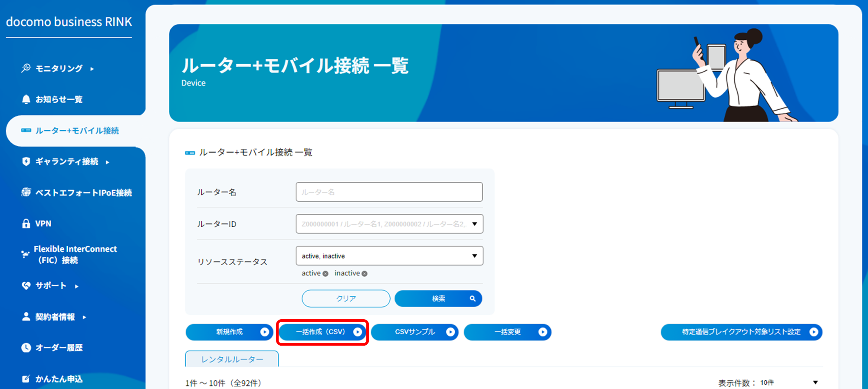Click the 検索 button

(x=438, y=298)
